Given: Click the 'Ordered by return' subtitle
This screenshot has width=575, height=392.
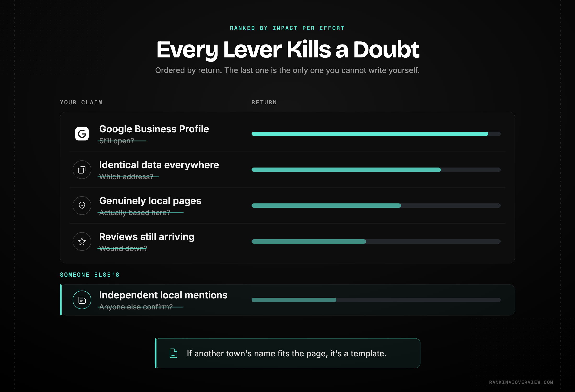Looking at the screenshot, I should click(x=287, y=70).
